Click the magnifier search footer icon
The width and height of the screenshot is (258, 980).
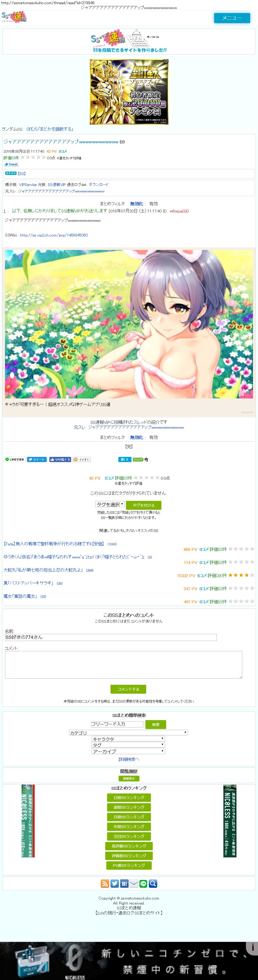click(x=153, y=884)
